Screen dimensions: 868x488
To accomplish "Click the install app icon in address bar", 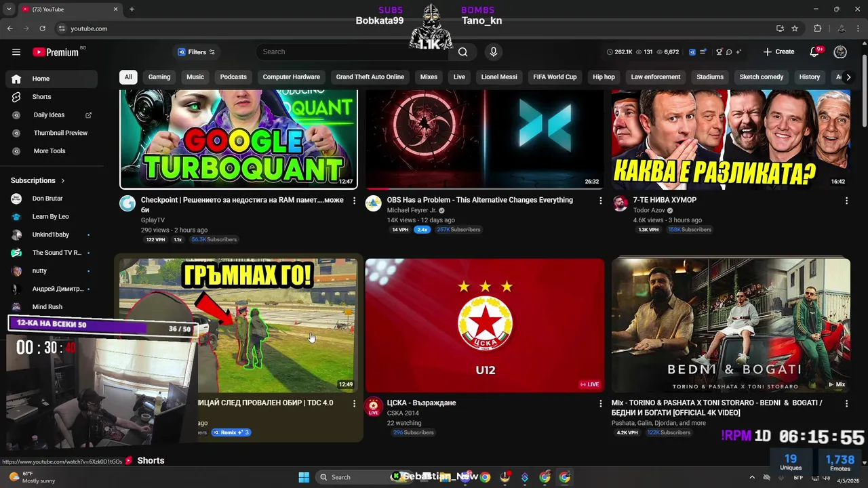I will pos(780,28).
